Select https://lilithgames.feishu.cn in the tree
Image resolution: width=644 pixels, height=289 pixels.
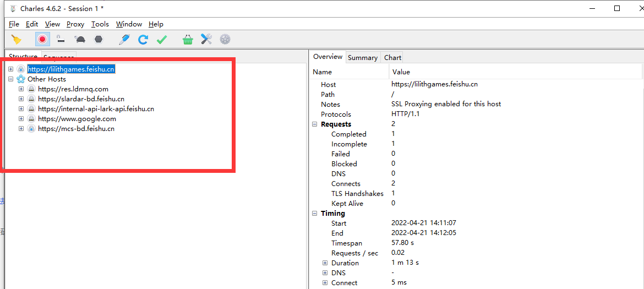[72, 69]
